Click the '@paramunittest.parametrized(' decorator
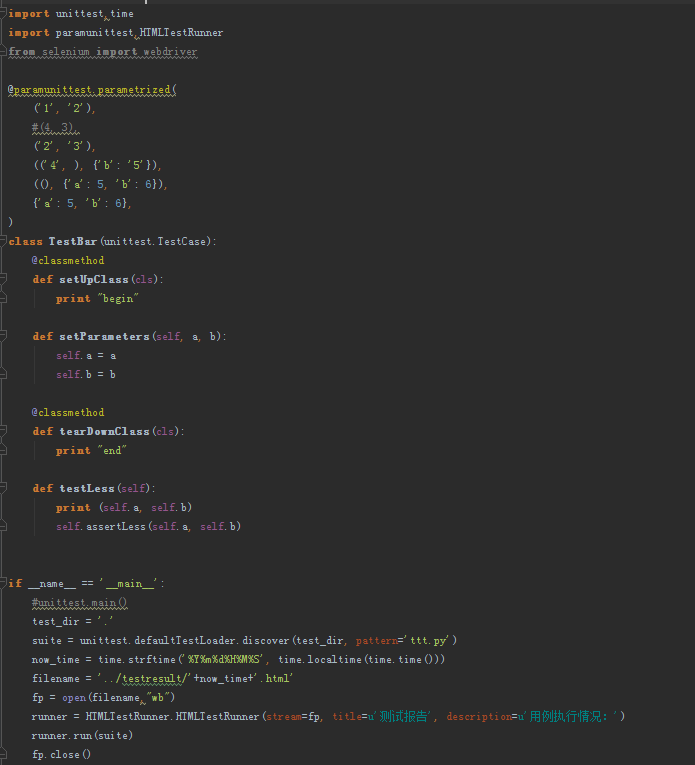The height and width of the screenshot is (765, 695). coord(93,90)
